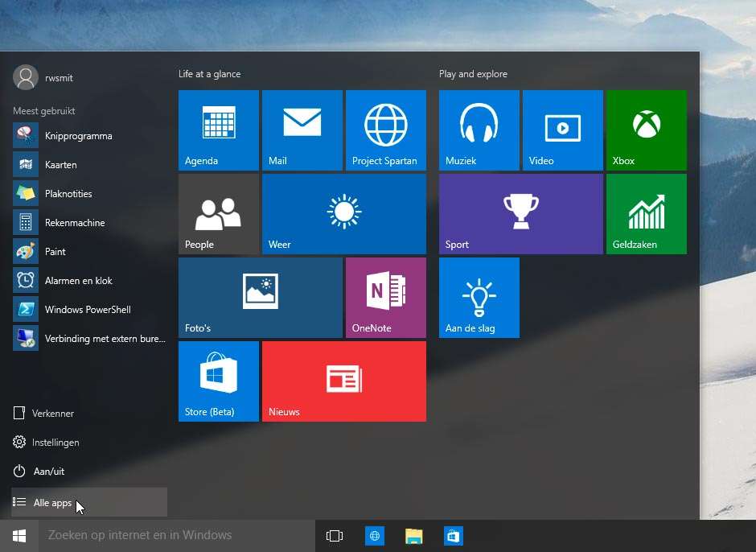Open the Mail tile
Image resolution: width=756 pixels, height=552 pixels.
(302, 130)
